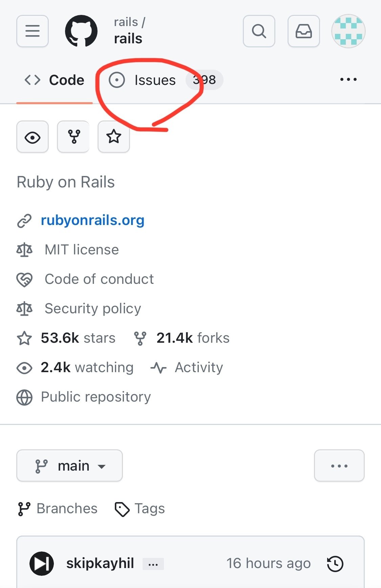Screen dimensions: 381x588
Task: Select the Code tab
Action: pyautogui.click(x=55, y=81)
